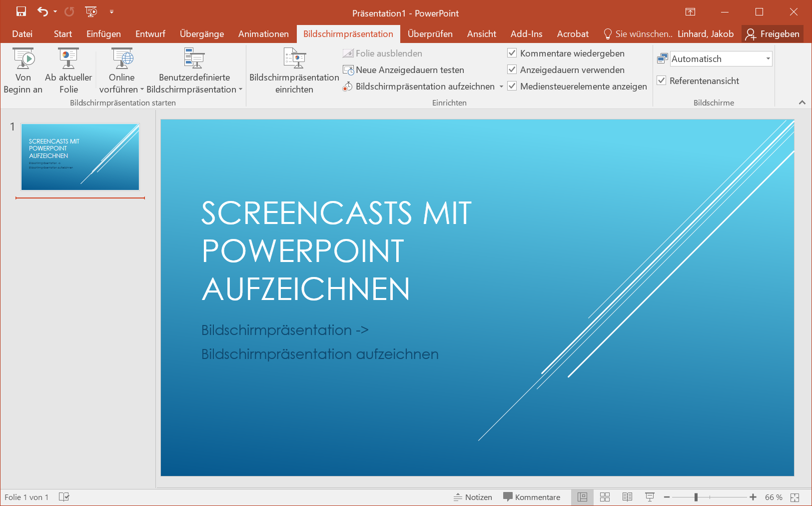This screenshot has width=812, height=506.
Task: Toggle Kommentare wiedergeben checkbox
Action: tap(512, 53)
